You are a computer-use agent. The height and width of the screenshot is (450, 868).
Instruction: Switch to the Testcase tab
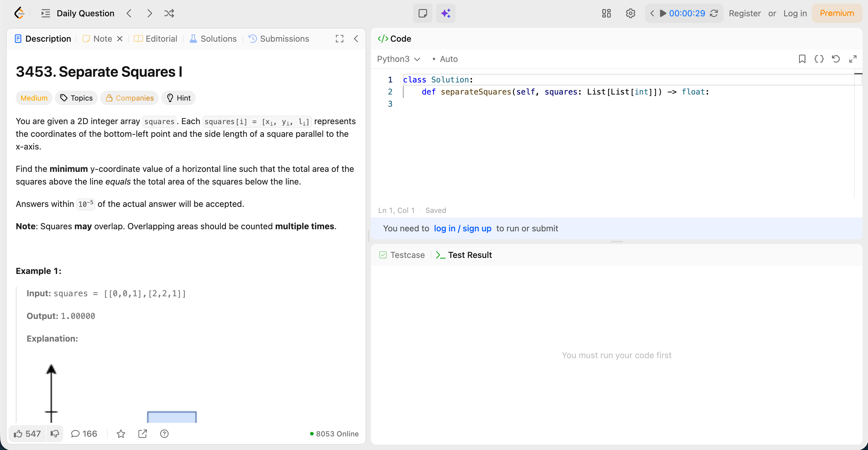(x=402, y=255)
